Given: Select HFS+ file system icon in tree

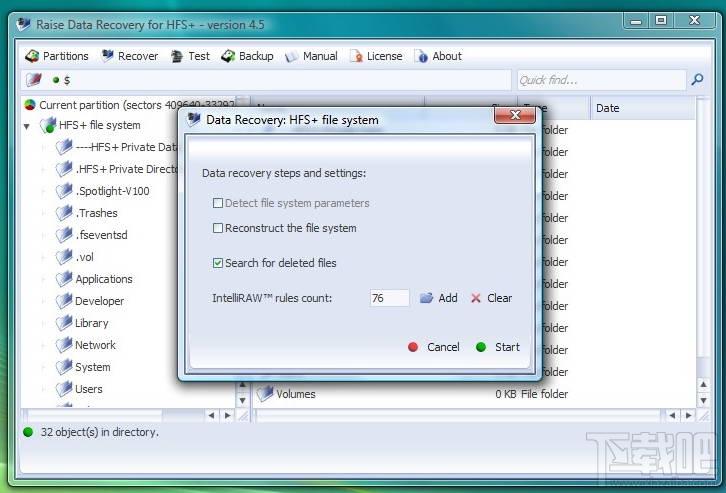Looking at the screenshot, I should [x=48, y=125].
